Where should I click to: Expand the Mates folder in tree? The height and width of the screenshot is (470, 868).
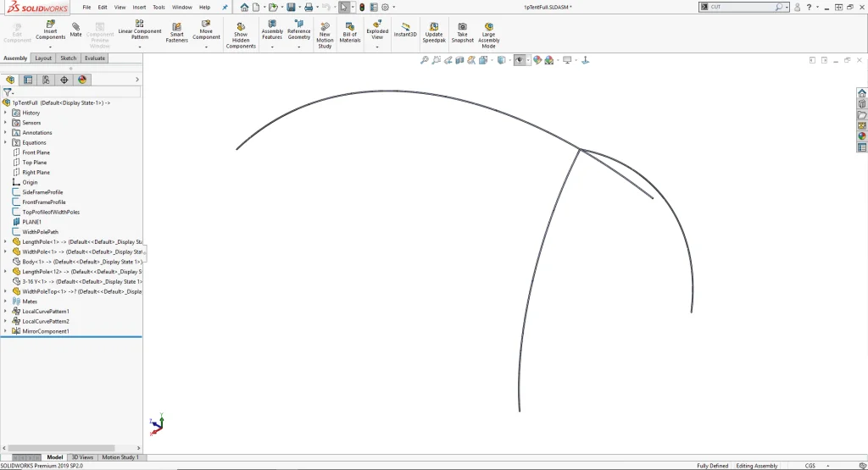point(5,301)
